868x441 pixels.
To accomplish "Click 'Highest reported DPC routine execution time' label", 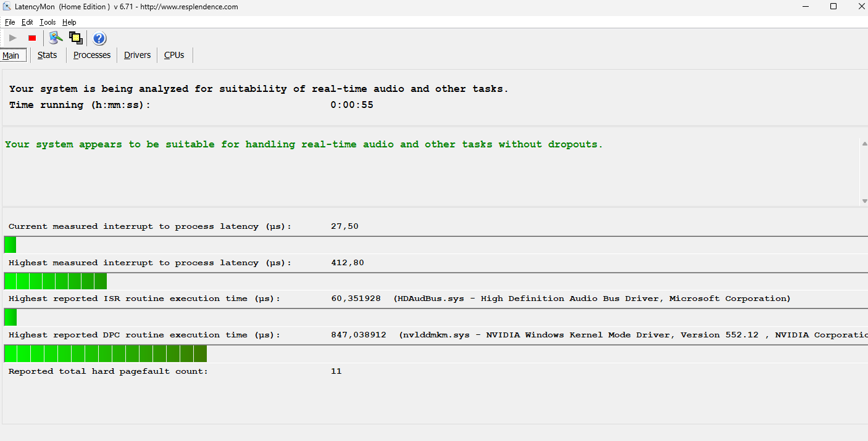I will pyautogui.click(x=144, y=335).
